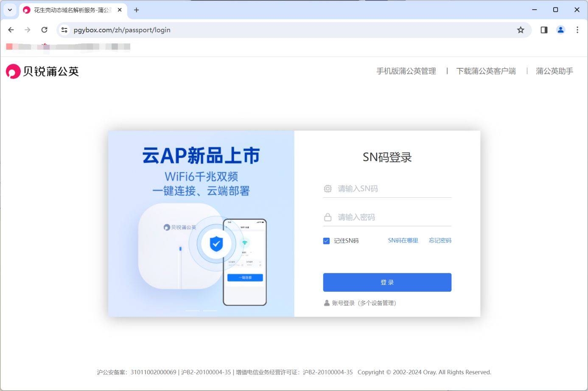Open the 下载蒲公英客户端 link

[x=486, y=71]
